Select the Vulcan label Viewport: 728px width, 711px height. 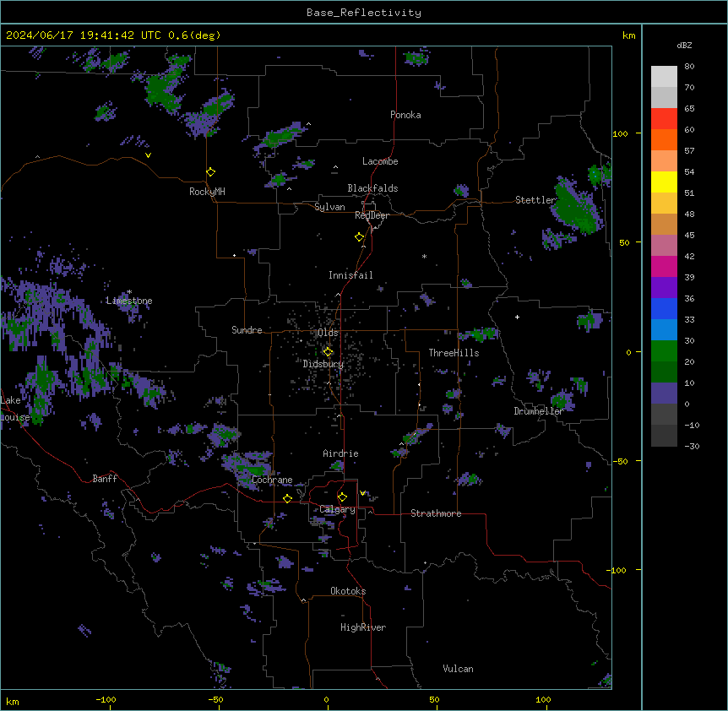point(458,669)
